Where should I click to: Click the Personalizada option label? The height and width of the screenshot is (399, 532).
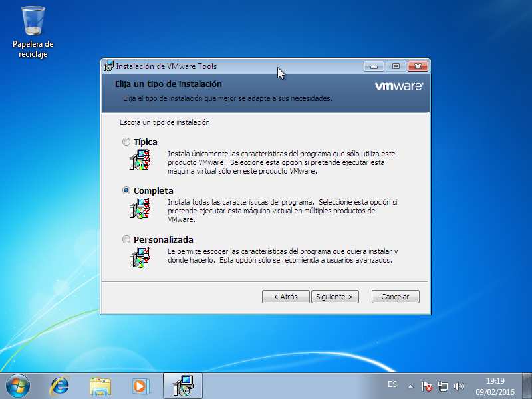click(164, 239)
